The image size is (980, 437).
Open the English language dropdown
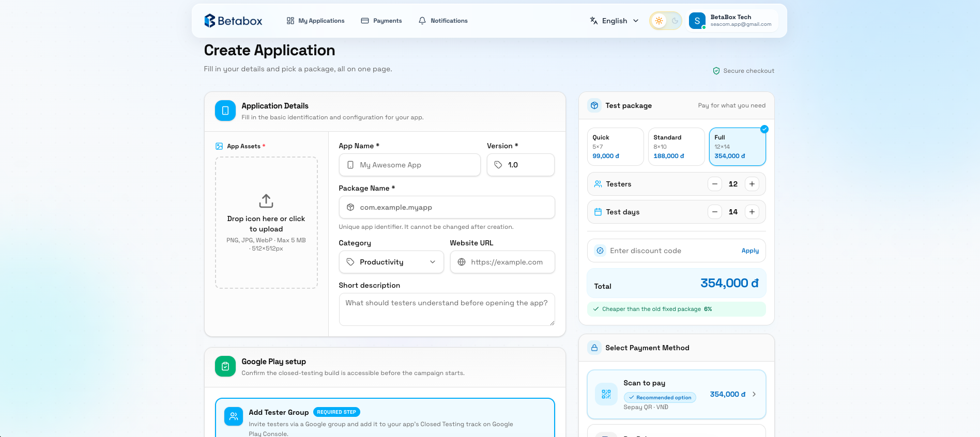pos(614,21)
